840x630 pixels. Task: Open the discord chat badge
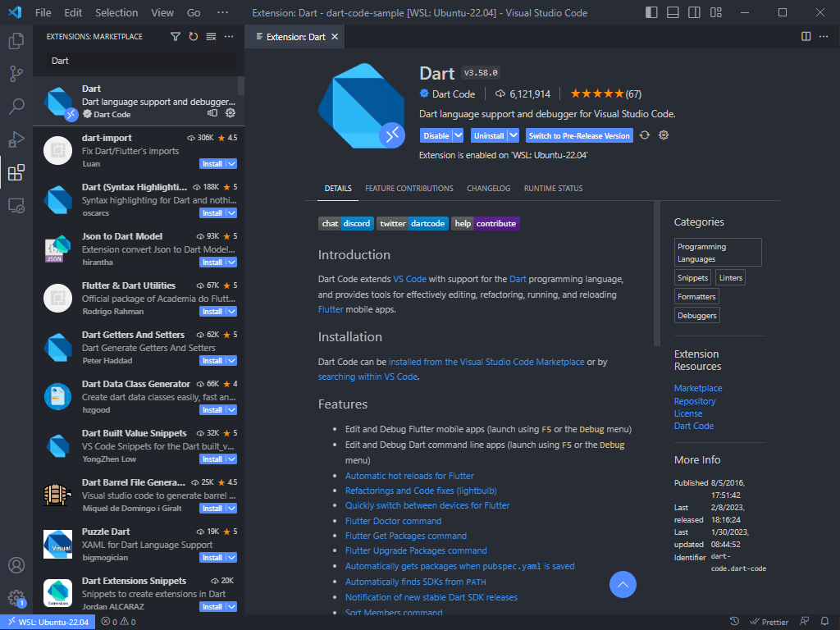346,223
